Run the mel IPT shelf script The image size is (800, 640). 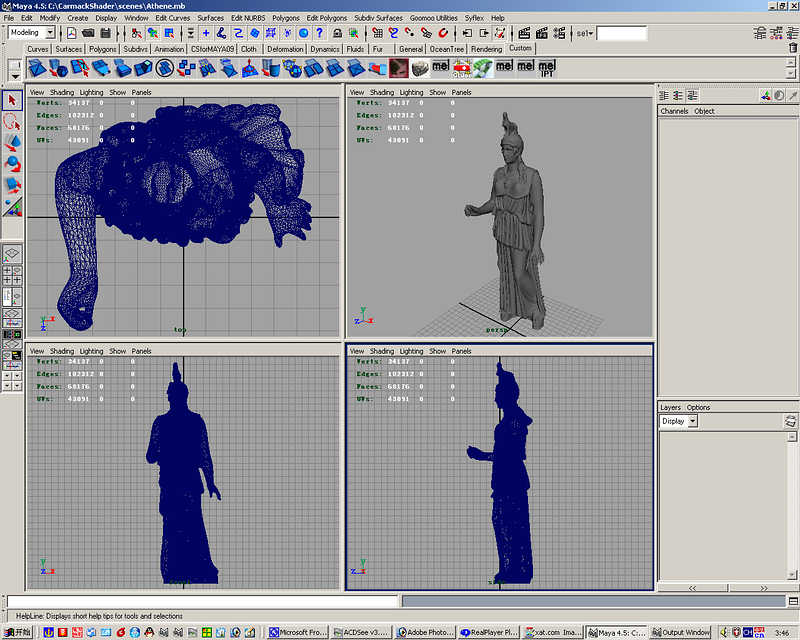547,68
